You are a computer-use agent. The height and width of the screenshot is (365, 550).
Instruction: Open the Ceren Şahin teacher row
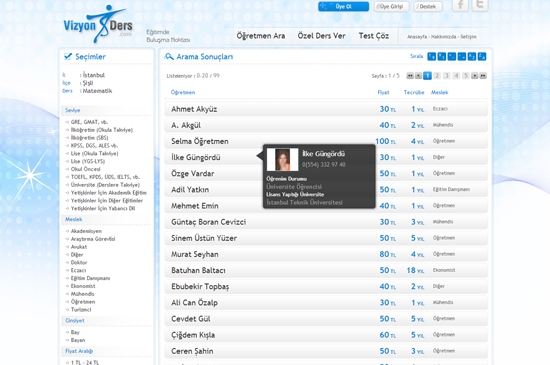[326, 351]
